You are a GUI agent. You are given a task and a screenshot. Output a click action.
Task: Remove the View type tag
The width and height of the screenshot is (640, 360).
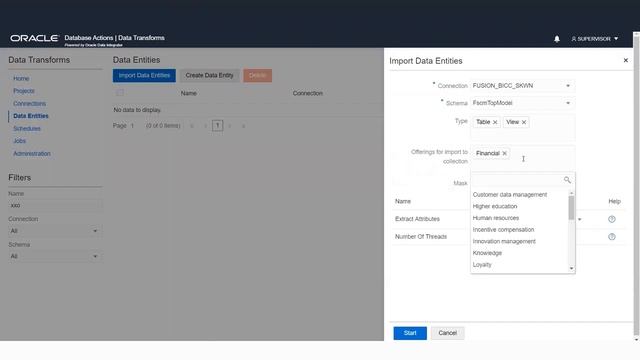coord(524,122)
